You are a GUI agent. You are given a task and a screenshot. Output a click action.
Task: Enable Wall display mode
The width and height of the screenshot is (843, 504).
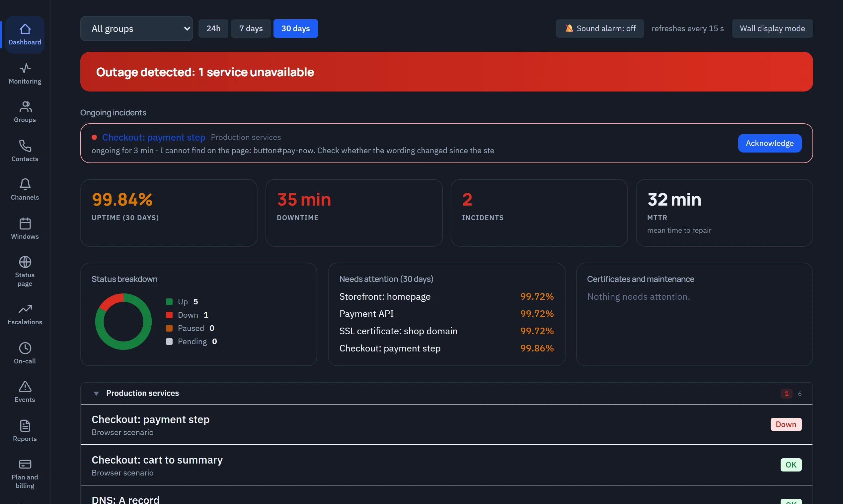coord(772,29)
